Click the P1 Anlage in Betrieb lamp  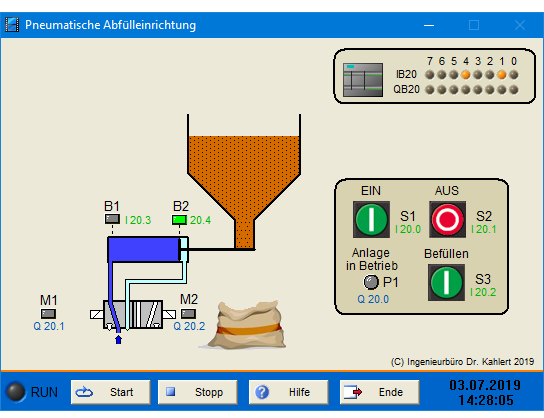[371, 282]
